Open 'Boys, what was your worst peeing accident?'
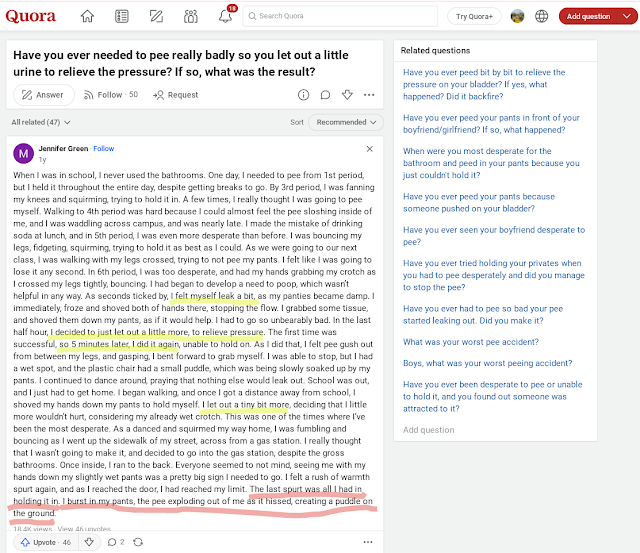The image size is (640, 553). 487,363
